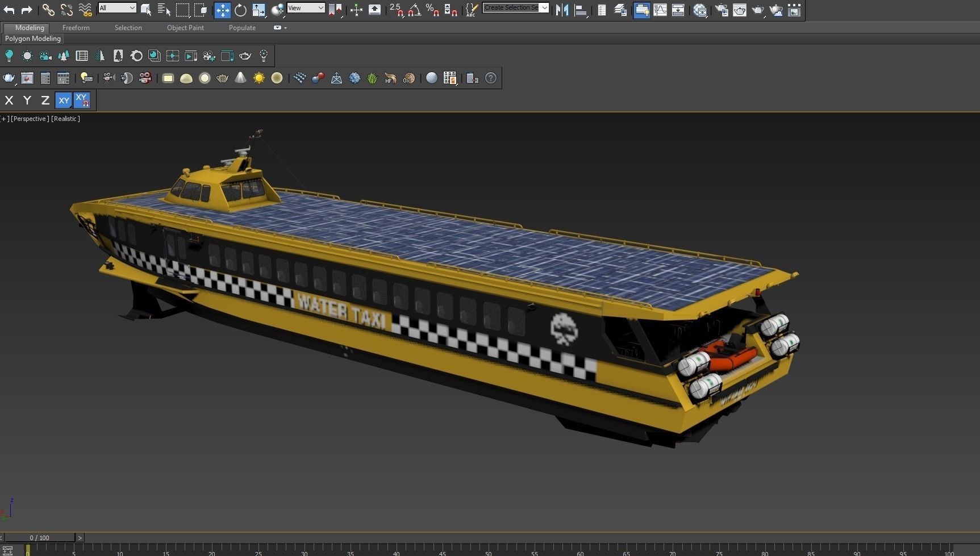Image resolution: width=980 pixels, height=556 pixels.
Task: Open the Rendered Frame Window
Action: 740,10
